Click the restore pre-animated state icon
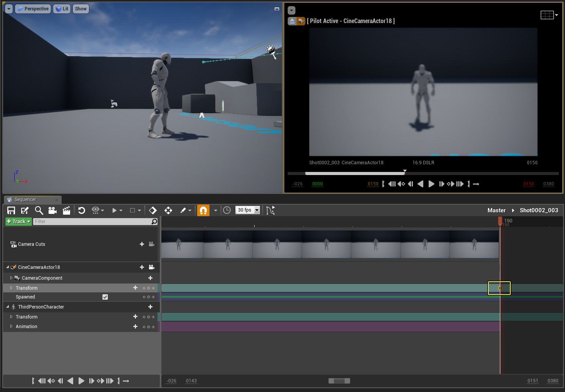This screenshot has height=392, width=565. click(x=82, y=210)
